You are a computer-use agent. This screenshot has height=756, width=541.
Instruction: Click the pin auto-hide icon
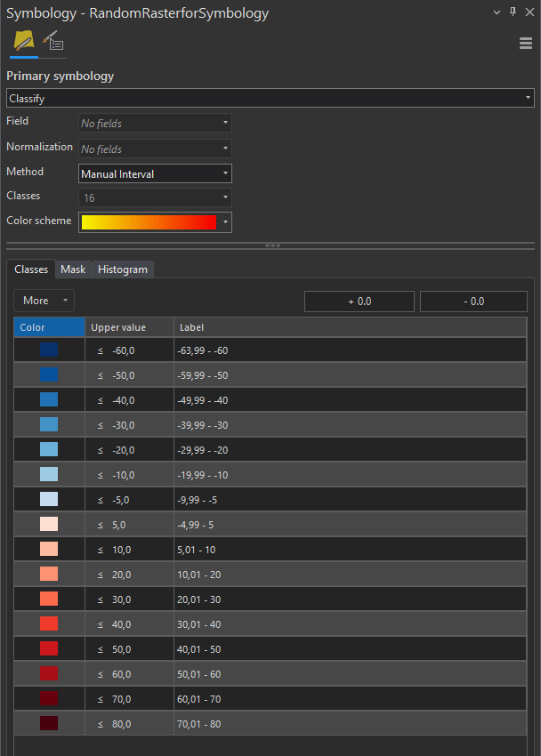(513, 12)
